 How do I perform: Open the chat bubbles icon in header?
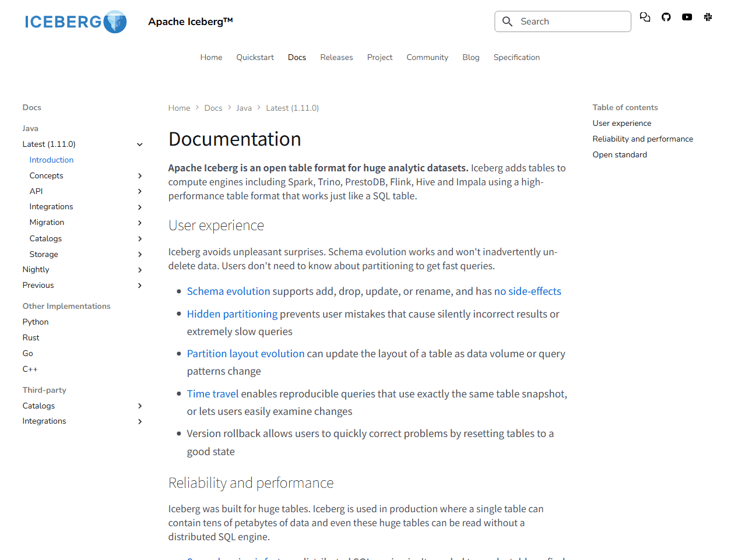(645, 17)
